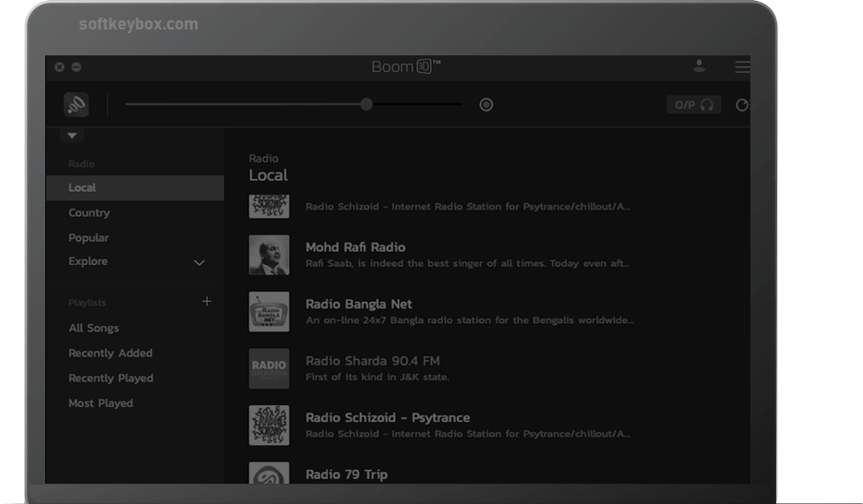863x504 pixels.
Task: Collapse the panel with the down-arrow button
Action: click(x=73, y=136)
